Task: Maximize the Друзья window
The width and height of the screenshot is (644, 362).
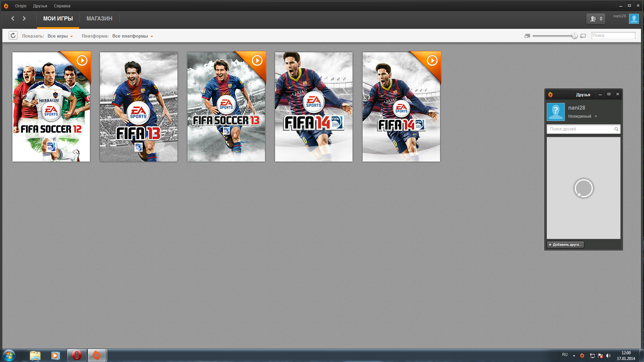Action: (609, 94)
